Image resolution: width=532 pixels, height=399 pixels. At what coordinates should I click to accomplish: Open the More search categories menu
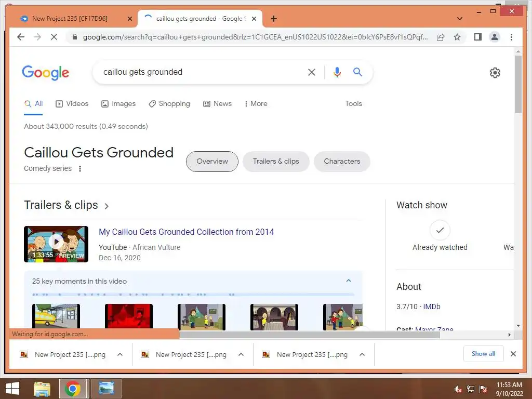point(256,104)
